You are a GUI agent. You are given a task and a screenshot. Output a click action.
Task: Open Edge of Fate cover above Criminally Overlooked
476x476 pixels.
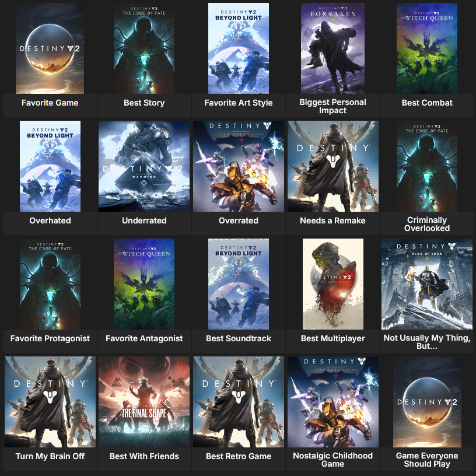coord(427,166)
